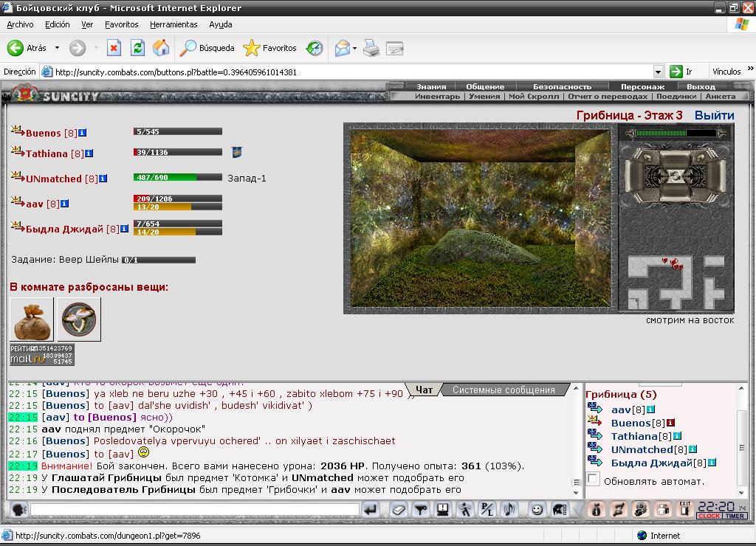Click the crown-arrow icon before Buenos in party list
The width and height of the screenshot is (756, 546).
tap(18, 131)
